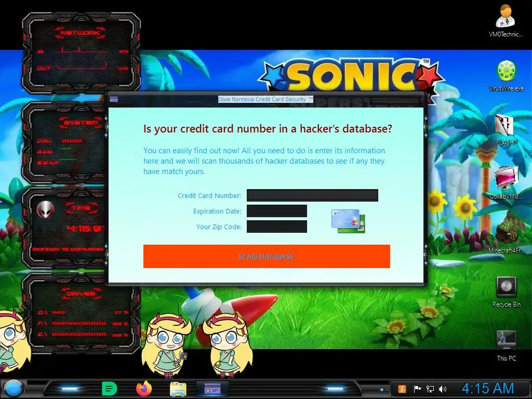
Task: Open the Start orb on the taskbar
Action: pos(13,389)
